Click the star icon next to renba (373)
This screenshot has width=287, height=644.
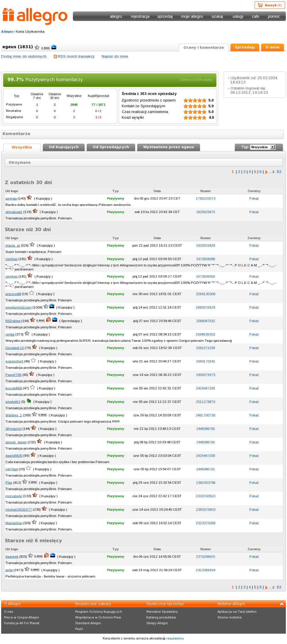tap(27, 333)
